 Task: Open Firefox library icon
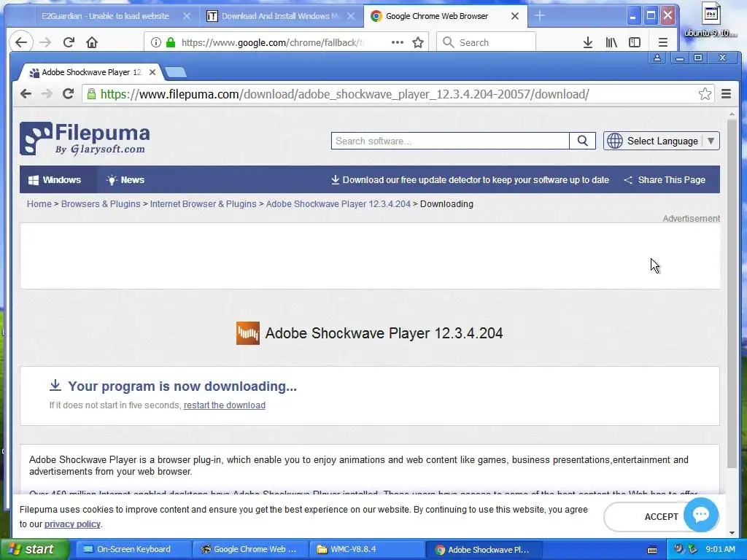pos(611,42)
